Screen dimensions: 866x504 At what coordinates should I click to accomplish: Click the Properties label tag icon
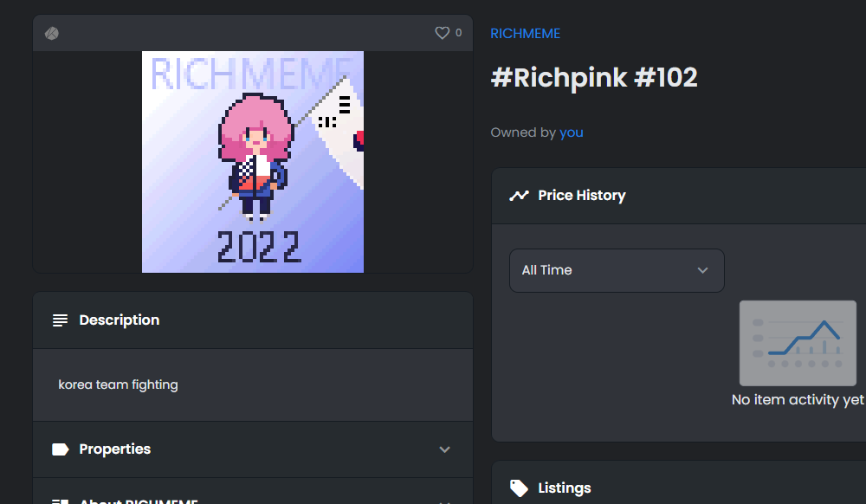(61, 449)
